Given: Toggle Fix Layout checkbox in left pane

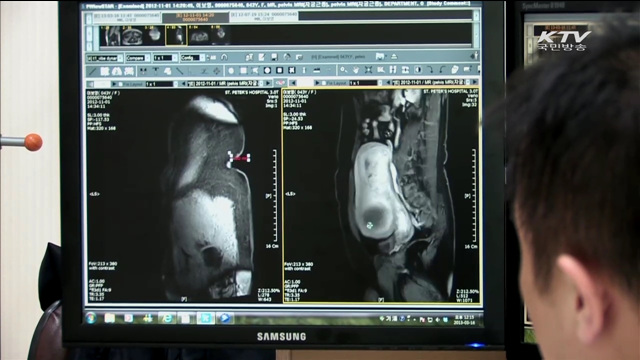Looking at the screenshot, I should [121, 84].
